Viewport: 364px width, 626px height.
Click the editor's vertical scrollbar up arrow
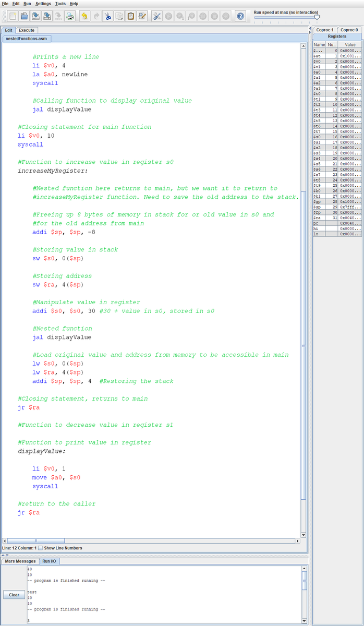click(304, 46)
